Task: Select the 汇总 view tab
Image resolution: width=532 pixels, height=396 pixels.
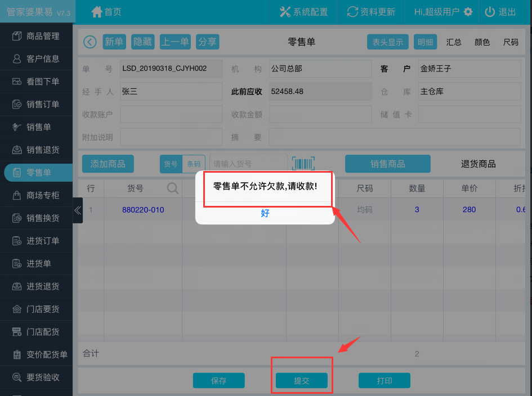Action: [454, 42]
